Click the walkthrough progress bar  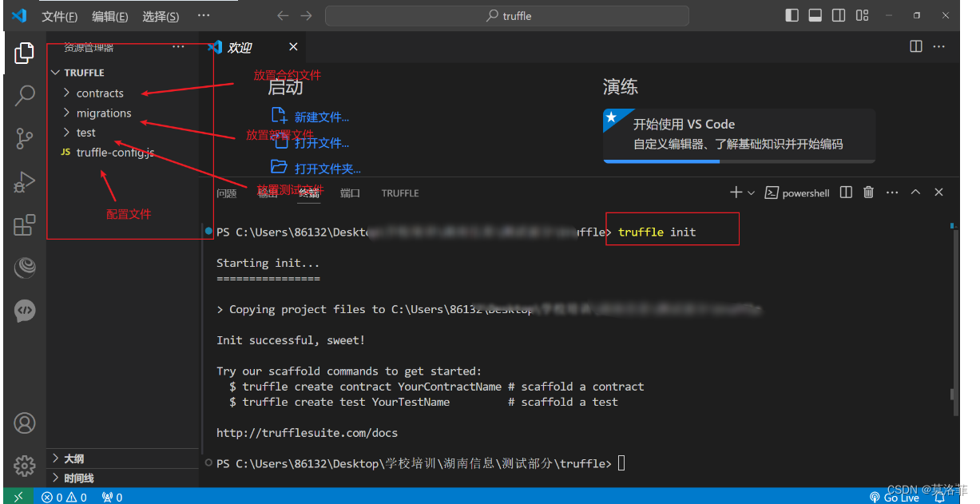click(x=739, y=161)
